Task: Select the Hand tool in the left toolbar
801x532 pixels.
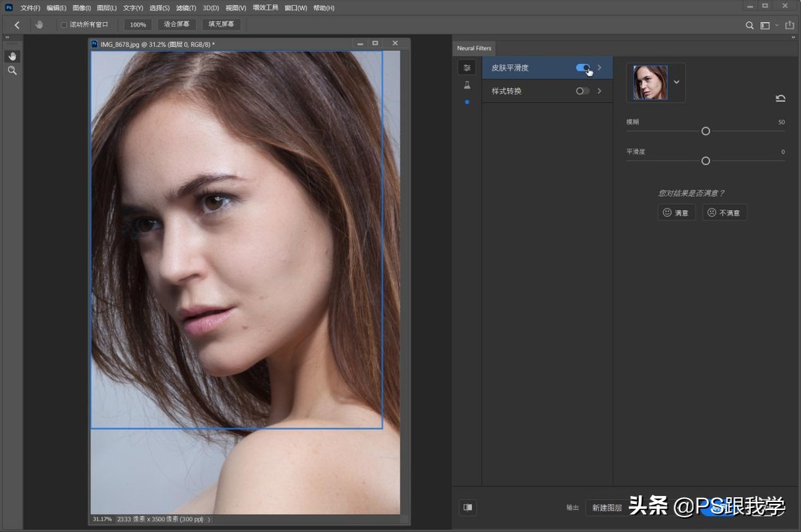Action: click(12, 56)
